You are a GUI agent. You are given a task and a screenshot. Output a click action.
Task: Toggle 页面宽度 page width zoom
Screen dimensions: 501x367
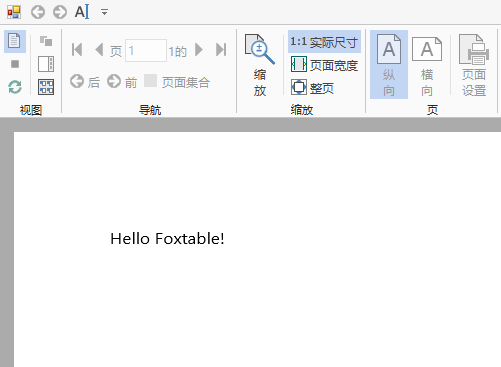click(324, 65)
